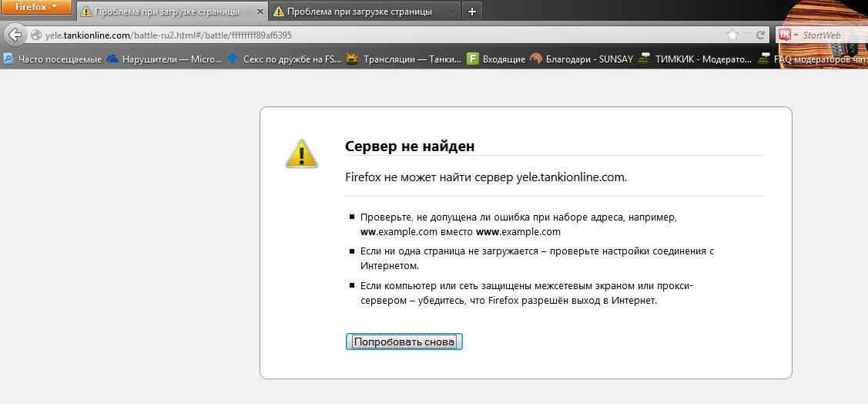Screen dimensions: 868x404
Task: Open the search engine selector dropdown
Action: click(x=789, y=35)
